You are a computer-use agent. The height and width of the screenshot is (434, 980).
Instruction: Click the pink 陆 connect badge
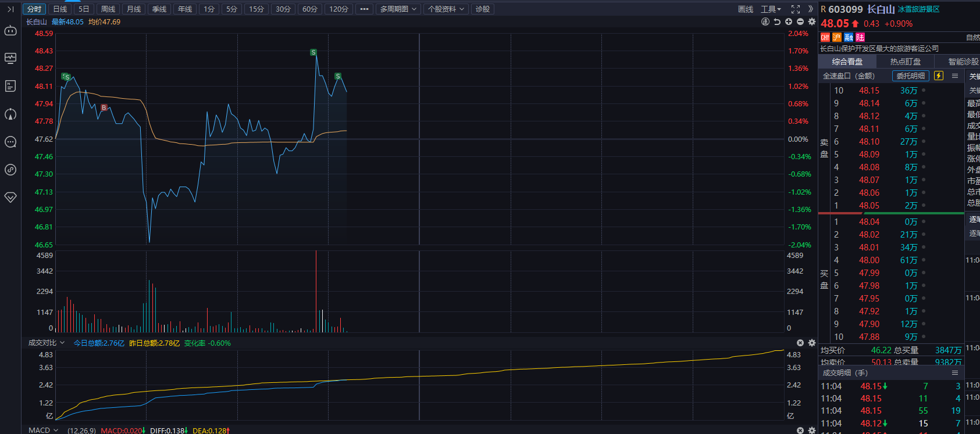tap(860, 37)
